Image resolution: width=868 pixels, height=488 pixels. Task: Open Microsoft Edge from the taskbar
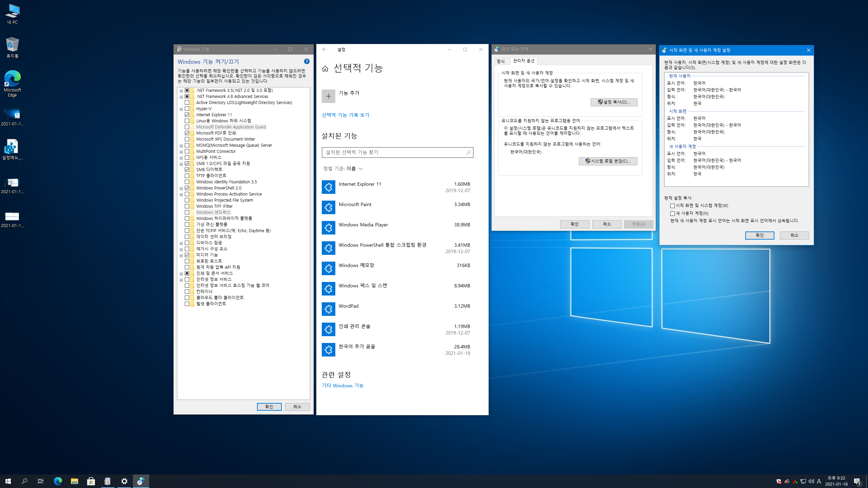point(58,481)
